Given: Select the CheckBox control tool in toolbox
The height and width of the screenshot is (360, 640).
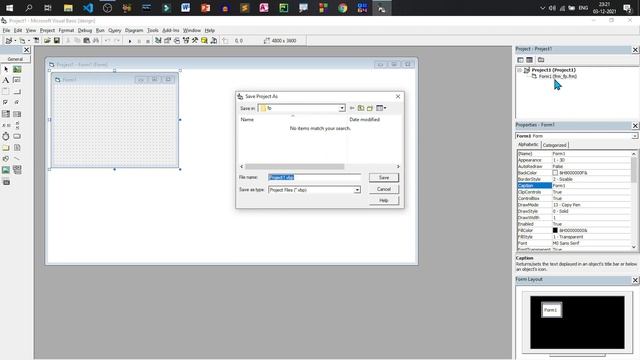Looking at the screenshot, I should [6, 102].
